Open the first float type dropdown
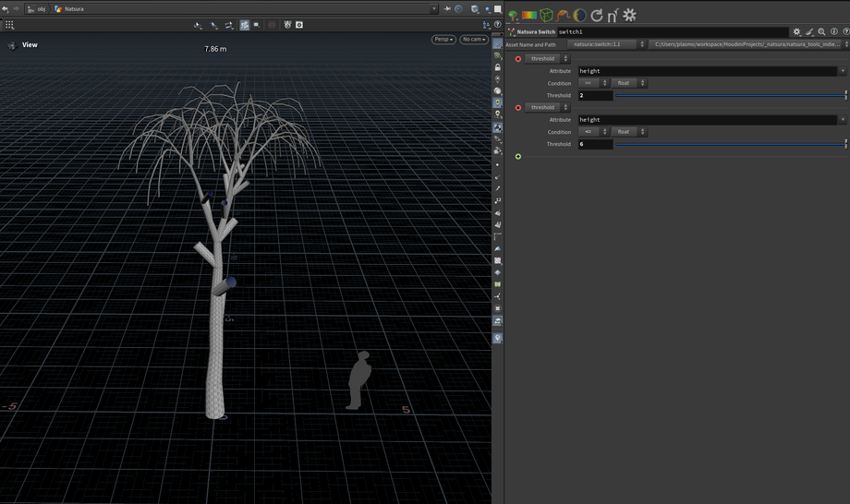The image size is (850, 504). [x=629, y=83]
